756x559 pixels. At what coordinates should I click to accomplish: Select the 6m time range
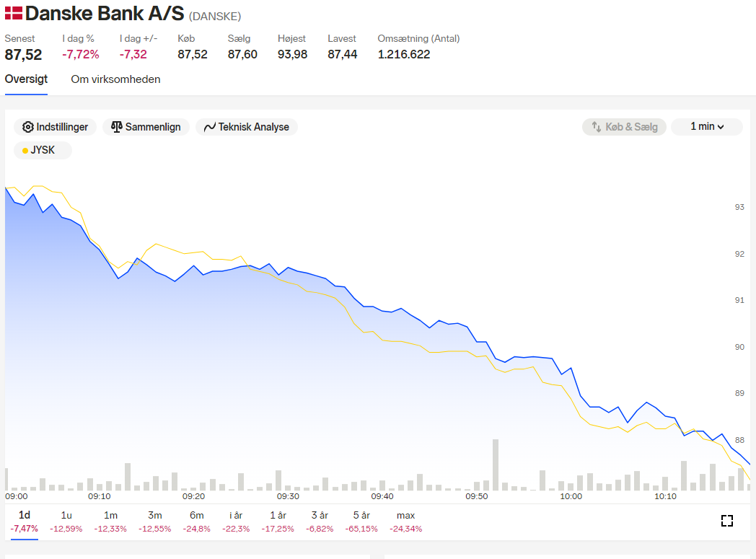click(197, 521)
